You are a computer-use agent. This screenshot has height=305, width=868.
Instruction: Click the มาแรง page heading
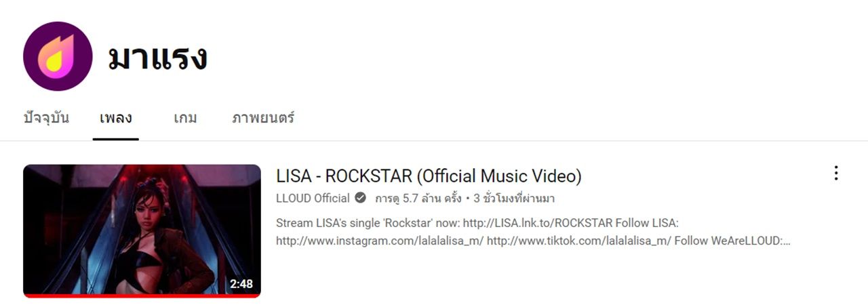click(157, 58)
